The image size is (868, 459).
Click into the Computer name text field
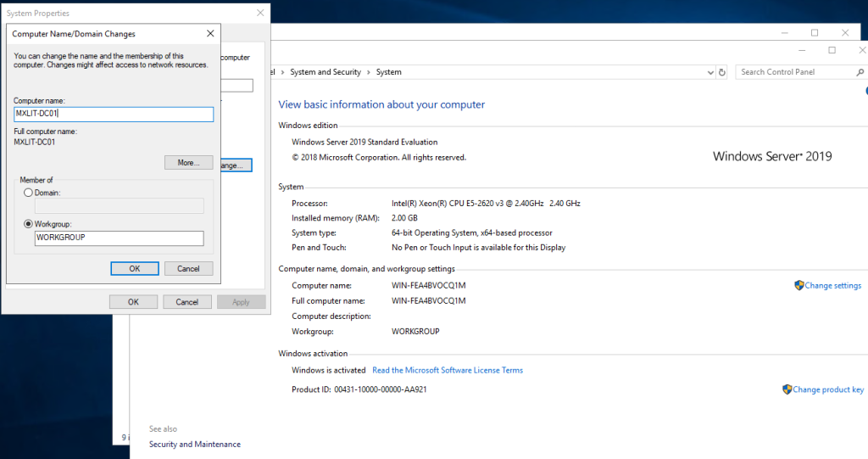point(114,115)
